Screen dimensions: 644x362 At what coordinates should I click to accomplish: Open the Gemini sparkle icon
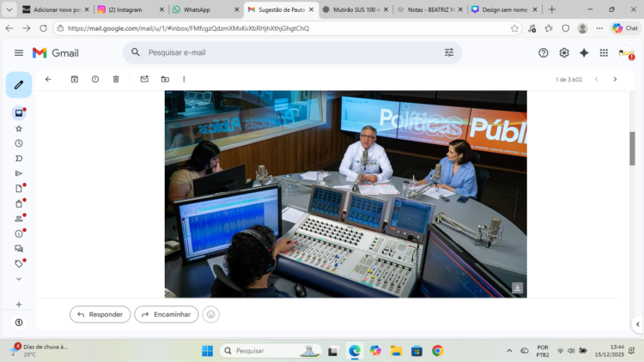[584, 52]
